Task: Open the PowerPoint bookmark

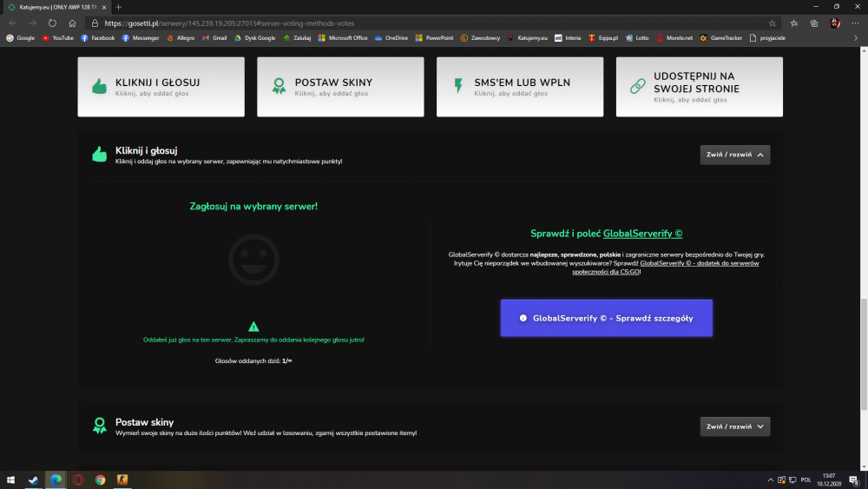Action: point(434,38)
